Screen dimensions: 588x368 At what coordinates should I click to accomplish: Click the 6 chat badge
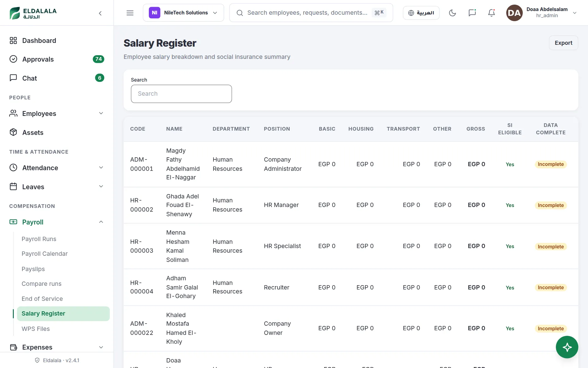100,78
